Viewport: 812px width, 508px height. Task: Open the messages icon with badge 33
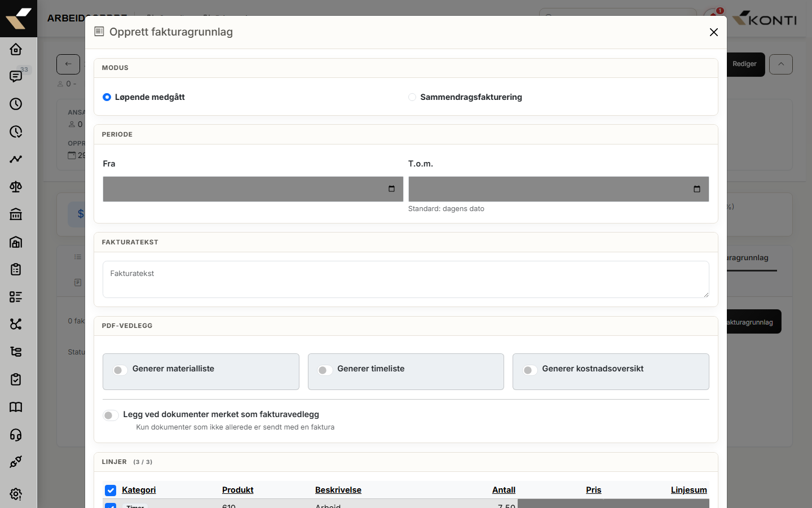tap(16, 76)
